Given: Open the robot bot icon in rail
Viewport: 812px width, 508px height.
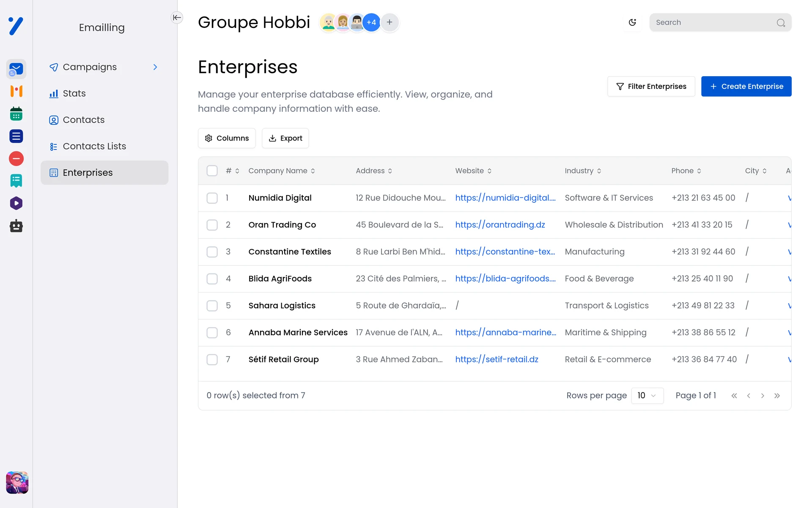Looking at the screenshot, I should click(16, 226).
